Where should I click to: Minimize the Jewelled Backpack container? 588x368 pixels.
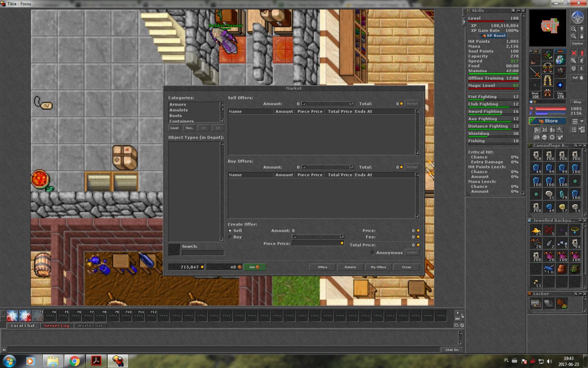580,220
